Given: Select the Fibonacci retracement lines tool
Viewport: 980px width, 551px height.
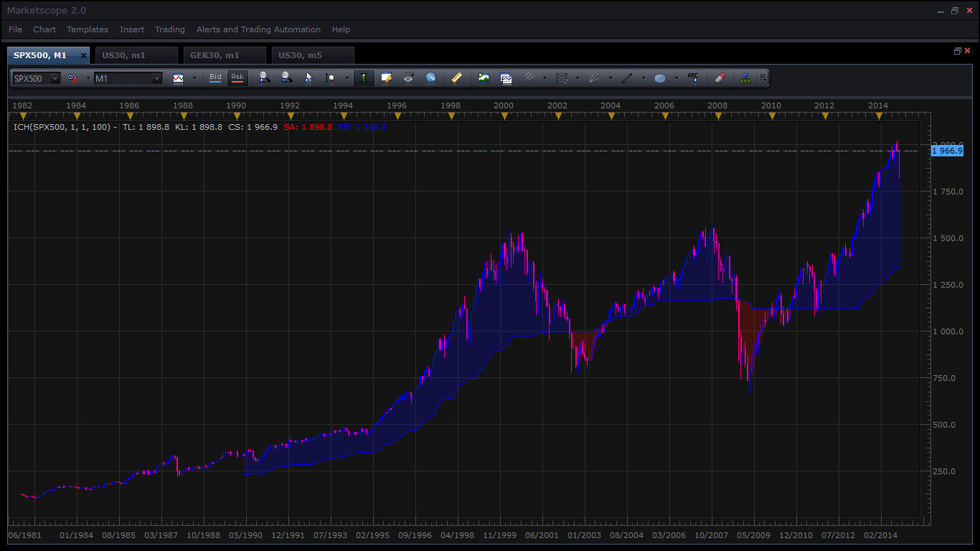Looking at the screenshot, I should tap(562, 78).
